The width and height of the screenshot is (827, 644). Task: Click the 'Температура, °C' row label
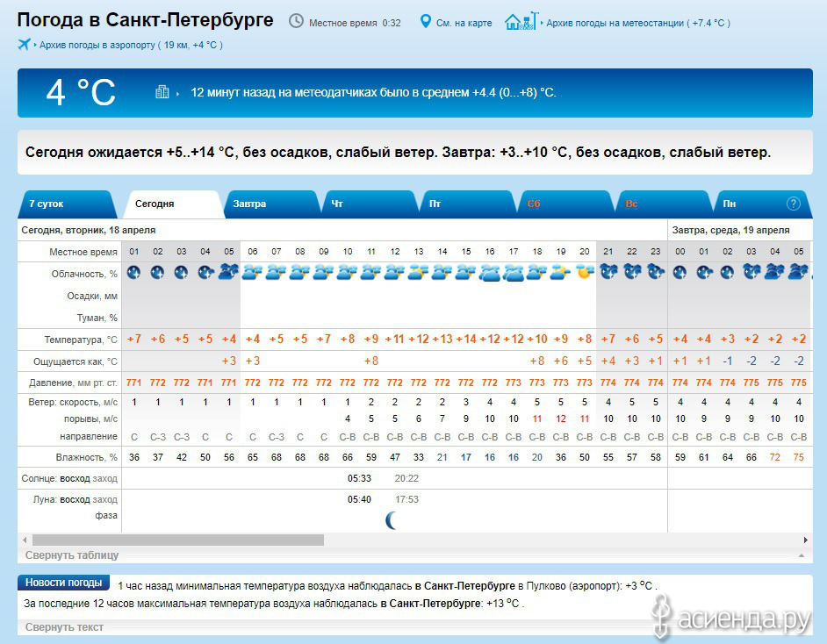coord(81,340)
